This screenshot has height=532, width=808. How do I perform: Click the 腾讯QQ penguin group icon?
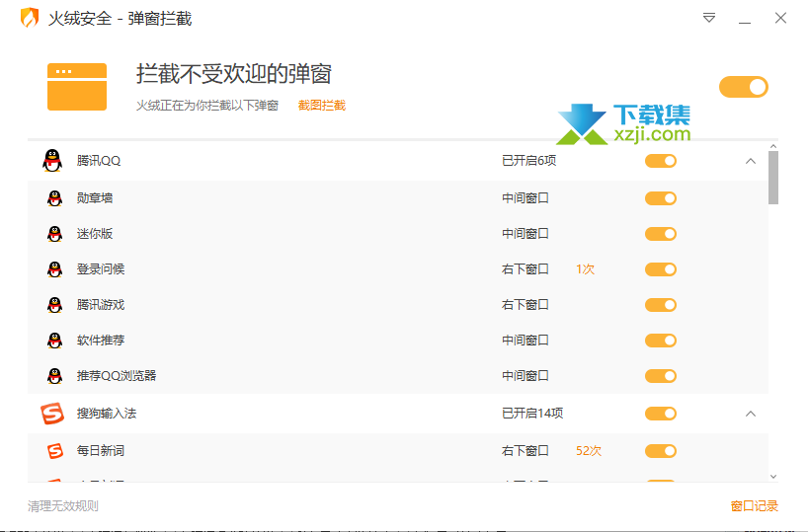(52, 161)
